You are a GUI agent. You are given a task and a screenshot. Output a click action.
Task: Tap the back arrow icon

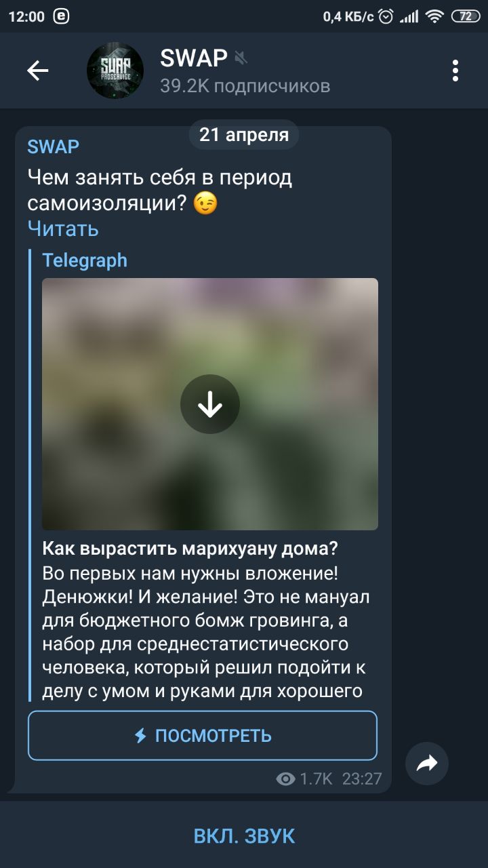tap(38, 71)
